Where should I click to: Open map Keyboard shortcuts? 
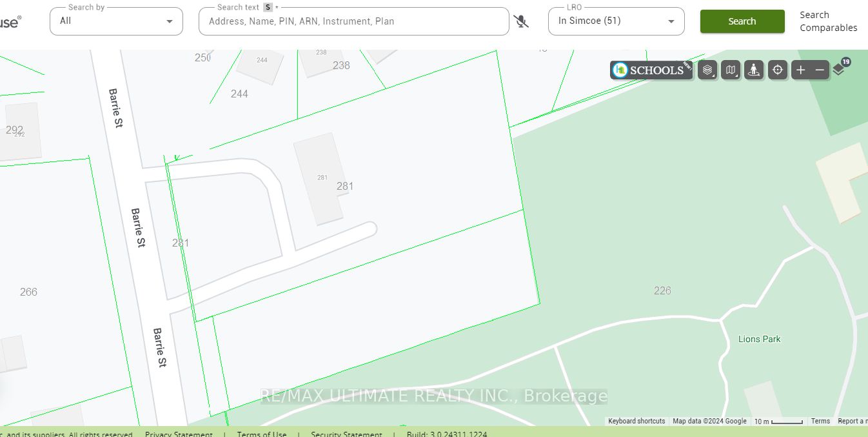(x=636, y=421)
